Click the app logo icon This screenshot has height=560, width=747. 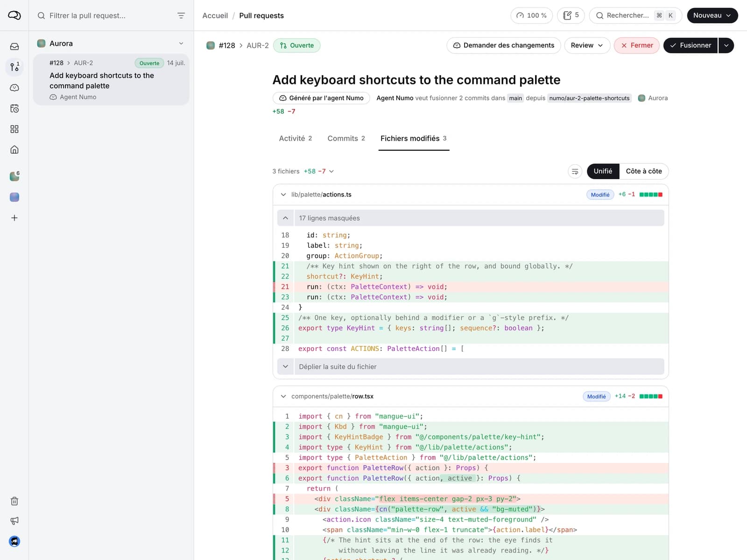click(14, 15)
